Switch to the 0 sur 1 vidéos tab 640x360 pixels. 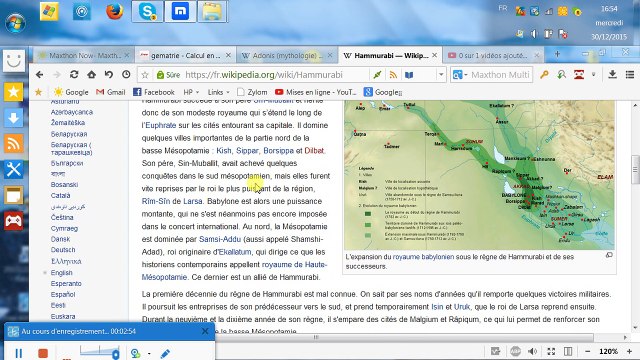point(493,56)
